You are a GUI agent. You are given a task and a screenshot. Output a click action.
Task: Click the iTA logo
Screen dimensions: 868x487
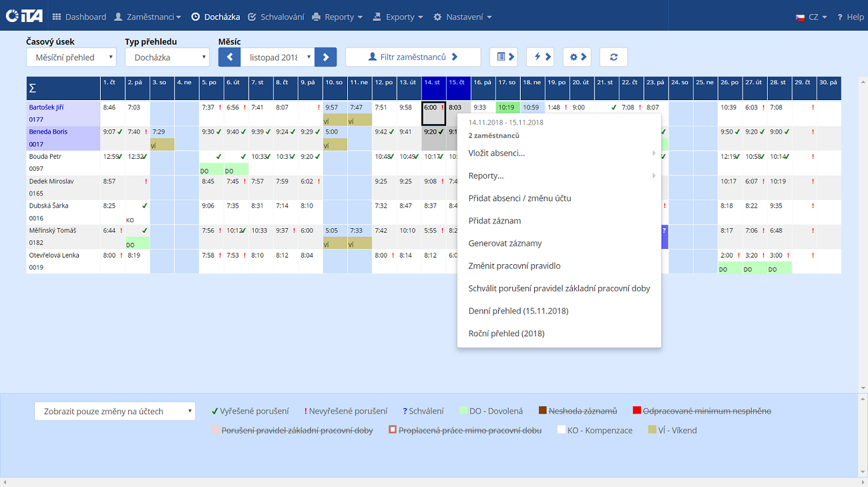[x=24, y=16]
